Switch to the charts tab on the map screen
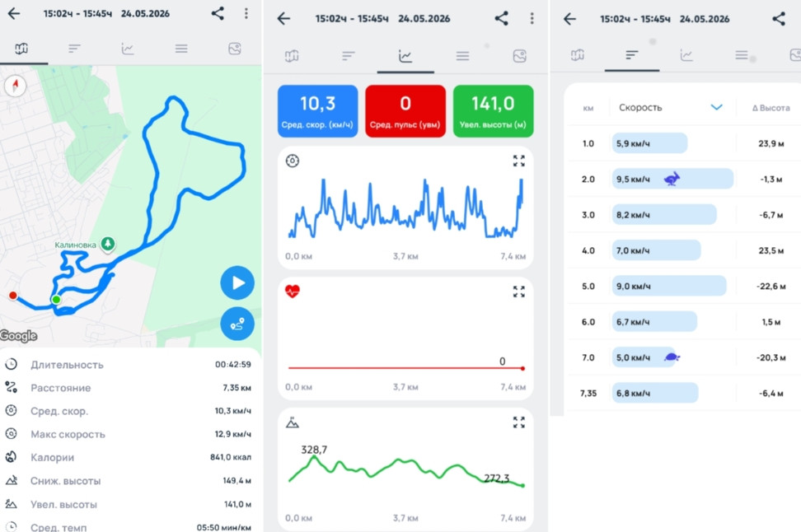Image resolution: width=801 pixels, height=532 pixels. tap(128, 49)
